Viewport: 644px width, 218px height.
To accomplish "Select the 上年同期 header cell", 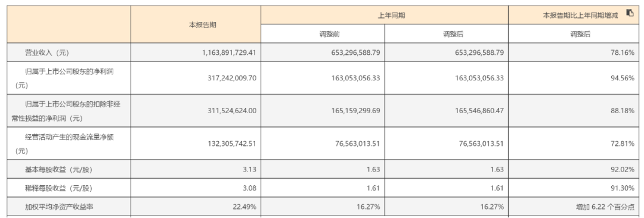I will tap(385, 15).
